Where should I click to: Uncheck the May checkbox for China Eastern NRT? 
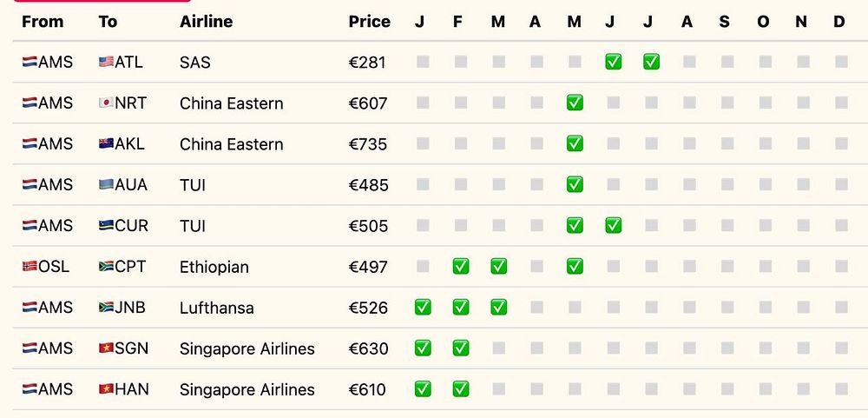(x=575, y=103)
